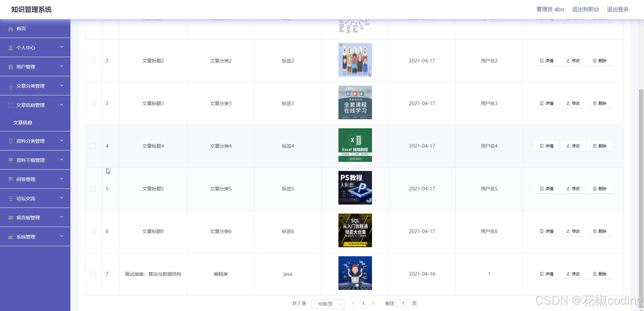Click the icon beside 资料分类管理

point(11,141)
